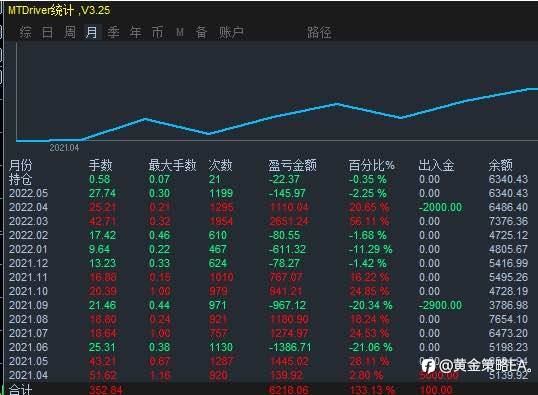538x395 pixels.
Task: Click the 合计 total row
Action: [268, 390]
